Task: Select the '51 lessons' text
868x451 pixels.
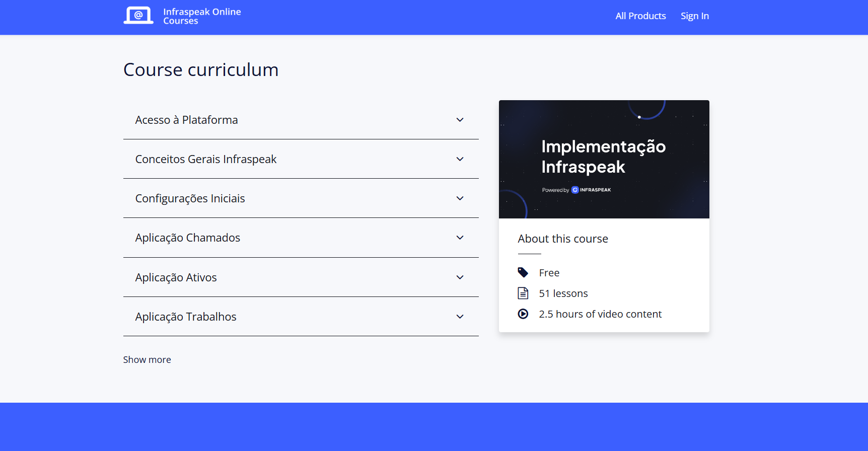Action: point(563,293)
